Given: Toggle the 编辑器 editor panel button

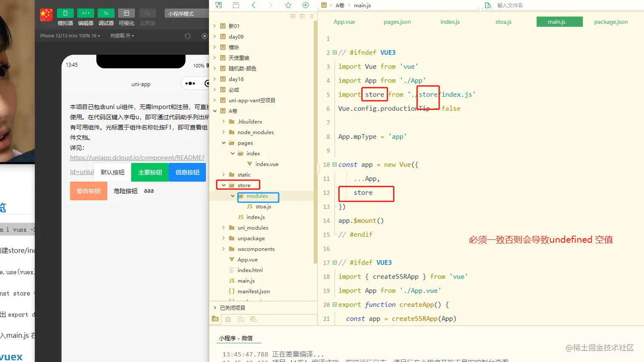Looking at the screenshot, I should pos(86,14).
